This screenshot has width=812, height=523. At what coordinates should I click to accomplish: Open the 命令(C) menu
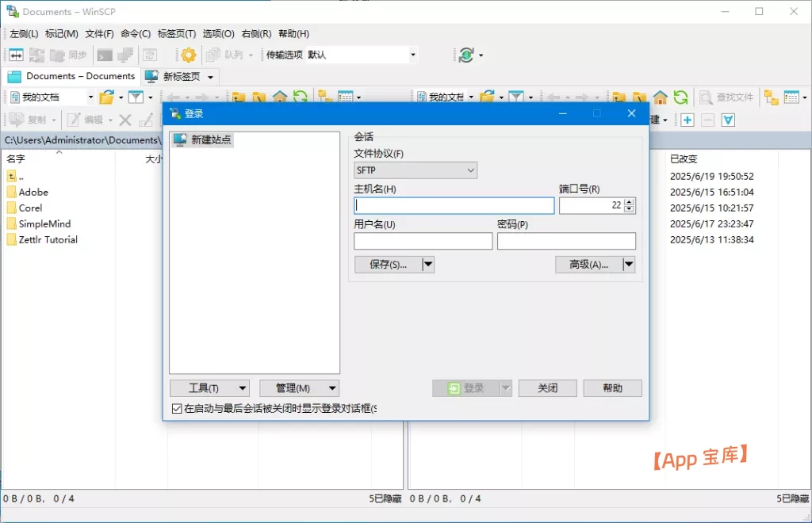136,33
